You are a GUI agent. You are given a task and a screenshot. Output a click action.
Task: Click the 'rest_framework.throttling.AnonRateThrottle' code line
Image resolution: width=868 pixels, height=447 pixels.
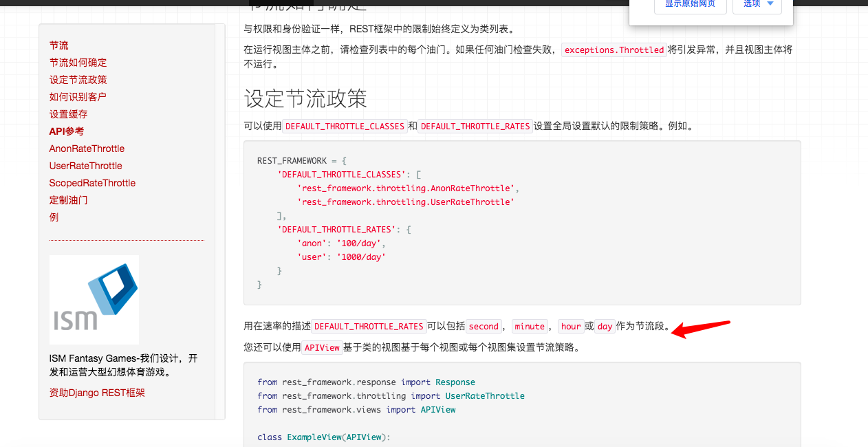[409, 188]
